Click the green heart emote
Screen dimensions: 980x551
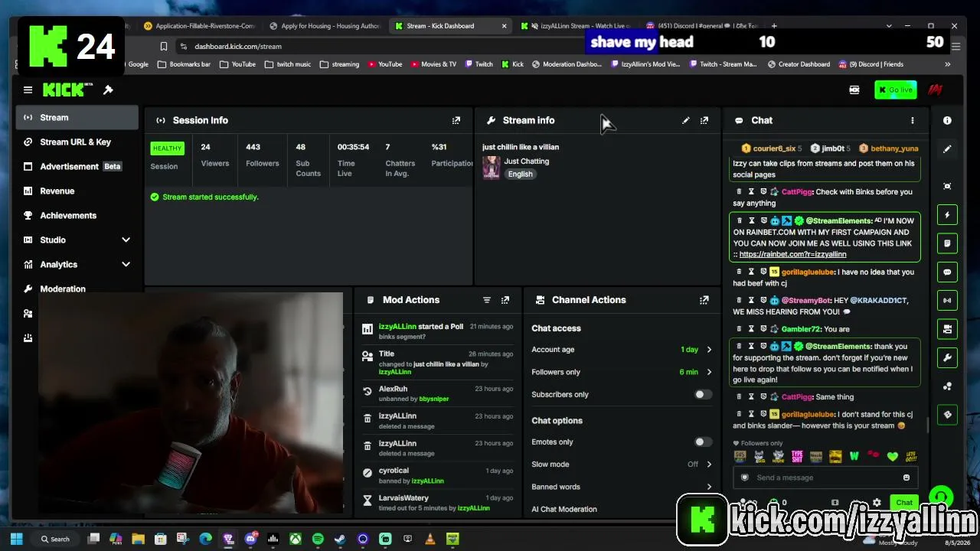[892, 457]
